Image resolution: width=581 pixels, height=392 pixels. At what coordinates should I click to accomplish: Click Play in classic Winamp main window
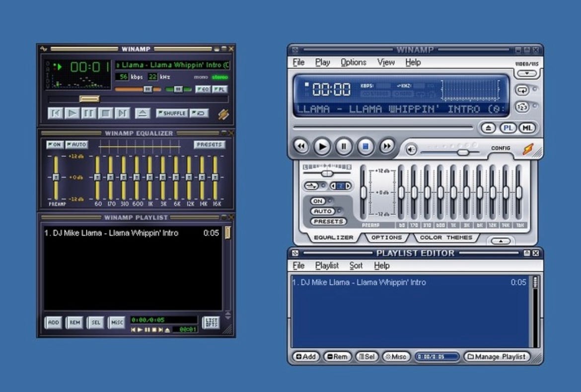73,113
